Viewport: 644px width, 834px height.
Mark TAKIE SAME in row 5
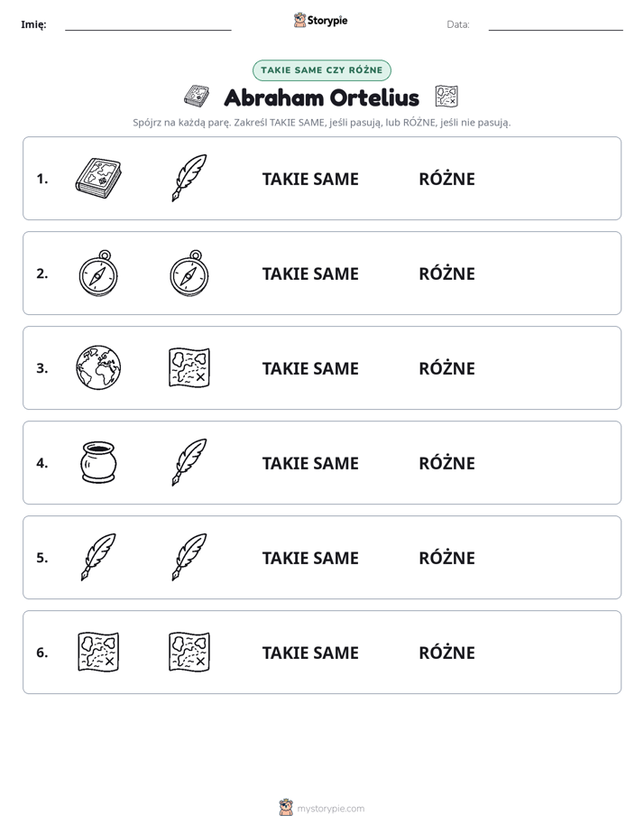[310, 558]
